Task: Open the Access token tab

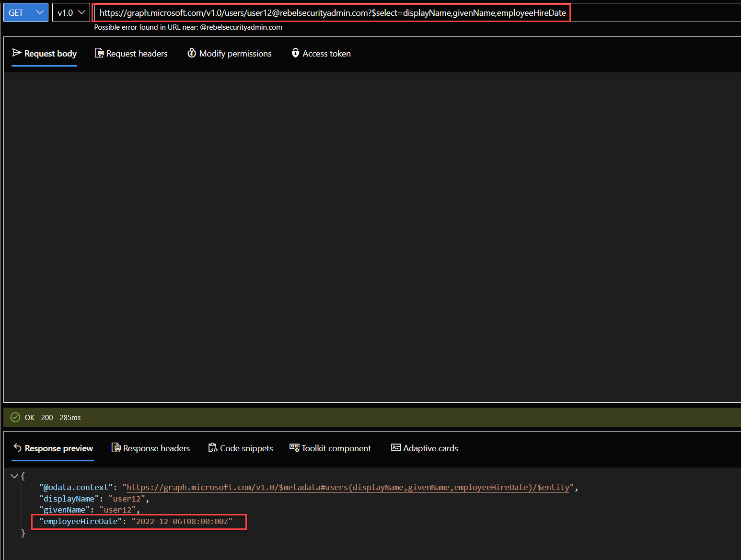Action: (x=321, y=54)
